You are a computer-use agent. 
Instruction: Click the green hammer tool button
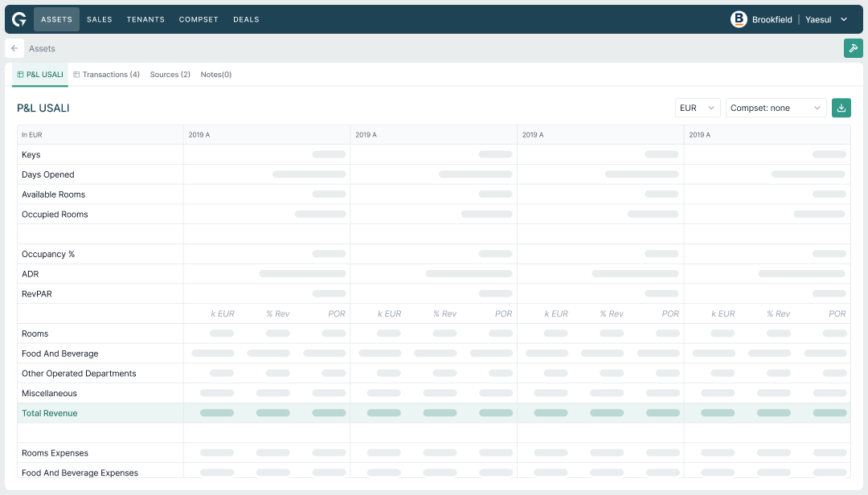click(853, 48)
